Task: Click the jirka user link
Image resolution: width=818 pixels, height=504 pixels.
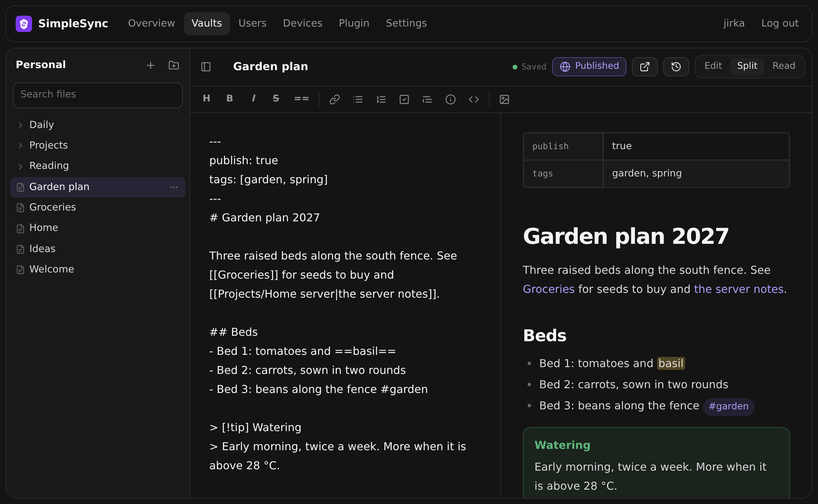Action: tap(734, 23)
